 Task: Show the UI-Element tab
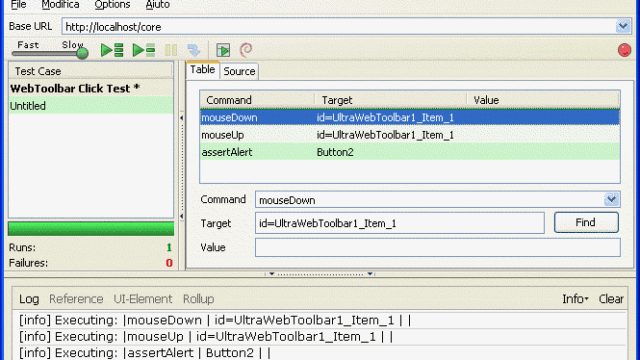pyautogui.click(x=143, y=299)
